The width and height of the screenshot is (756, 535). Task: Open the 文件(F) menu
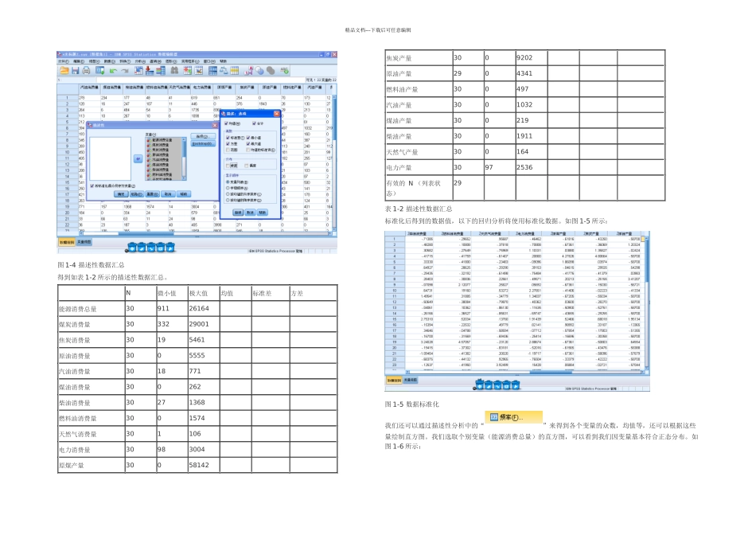click(64, 61)
